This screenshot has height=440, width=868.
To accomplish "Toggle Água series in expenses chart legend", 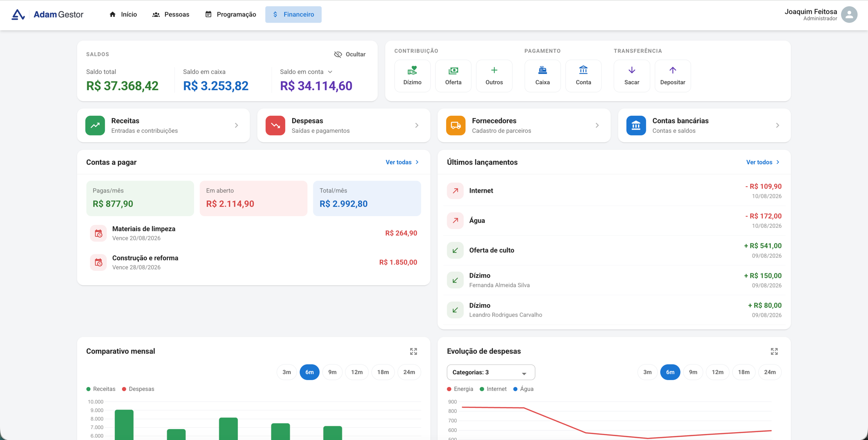I will pos(523,389).
